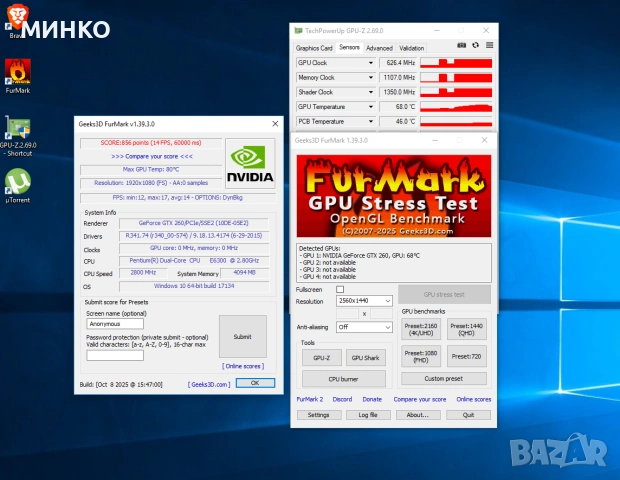Viewport: 620px width, 480px height.
Task: Click the password protection input field
Action: (x=115, y=355)
